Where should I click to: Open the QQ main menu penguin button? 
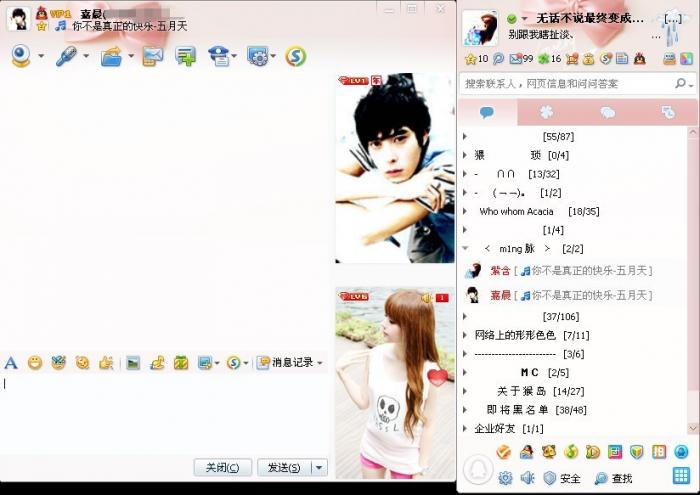(x=478, y=470)
